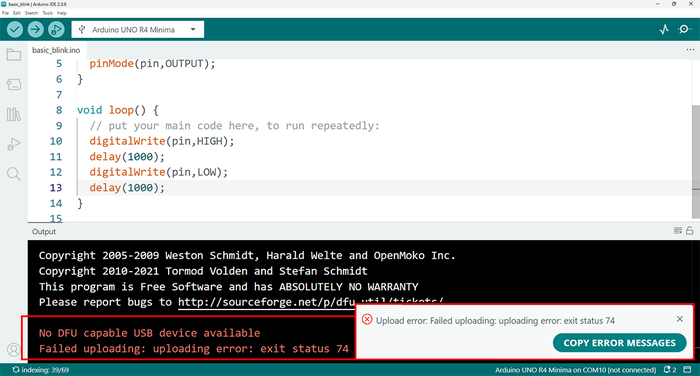Click 'Failed uploading: uploading error: exit status 74' output line
Image resolution: width=700 pixels, height=376 pixels.
[x=194, y=349]
